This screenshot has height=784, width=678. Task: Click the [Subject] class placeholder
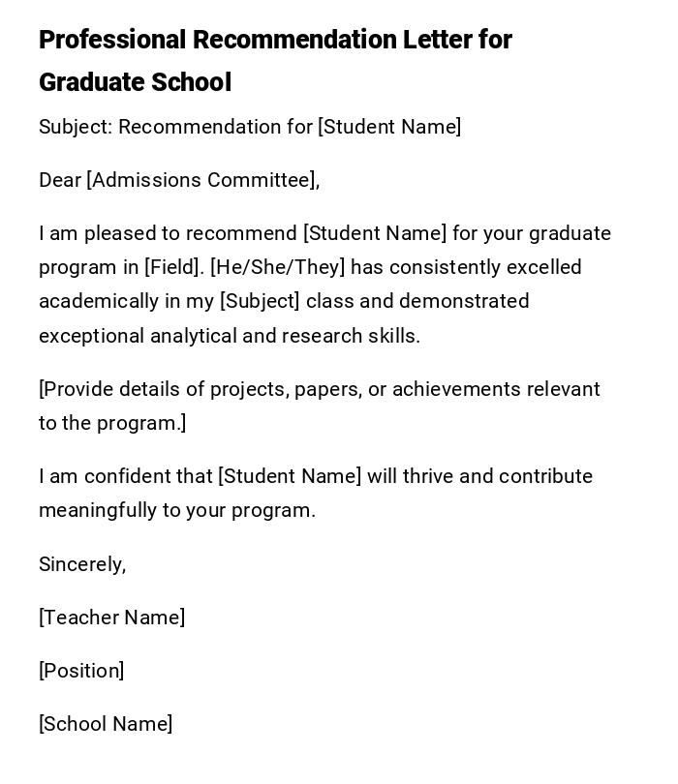260,301
